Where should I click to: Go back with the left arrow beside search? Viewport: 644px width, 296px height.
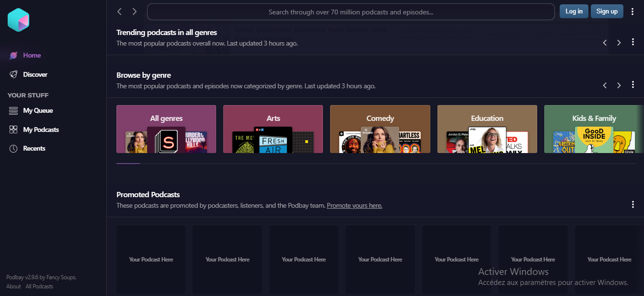click(120, 12)
